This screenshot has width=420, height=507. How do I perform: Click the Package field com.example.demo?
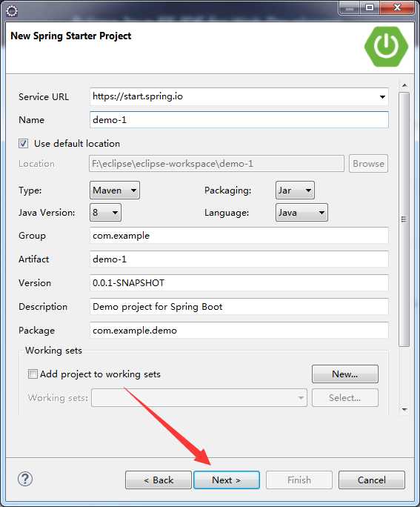click(x=239, y=330)
